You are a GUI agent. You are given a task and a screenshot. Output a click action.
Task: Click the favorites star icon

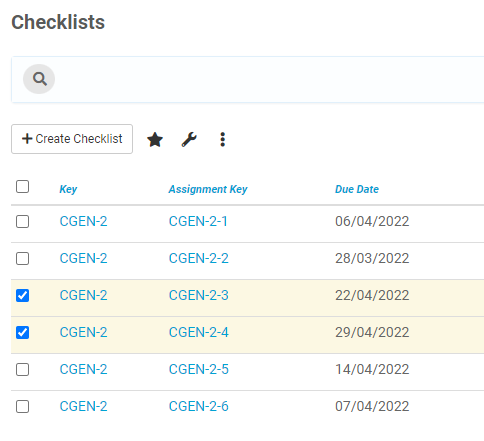(155, 139)
